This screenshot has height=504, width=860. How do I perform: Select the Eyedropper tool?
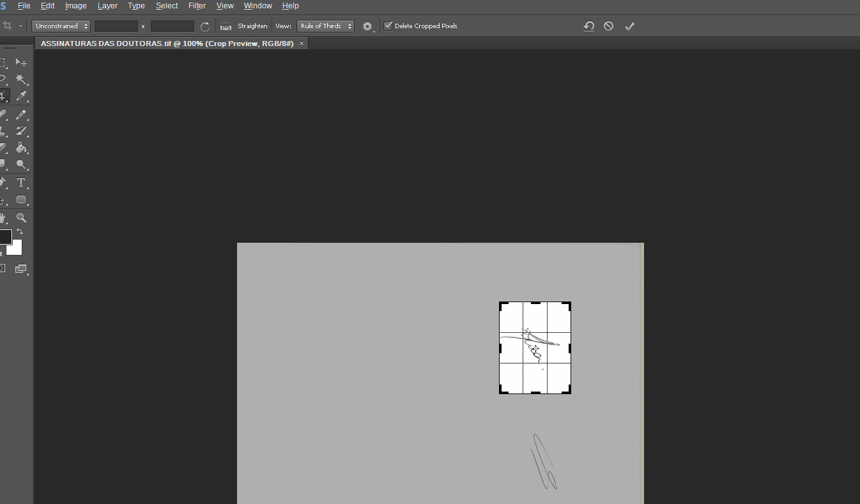[21, 96]
